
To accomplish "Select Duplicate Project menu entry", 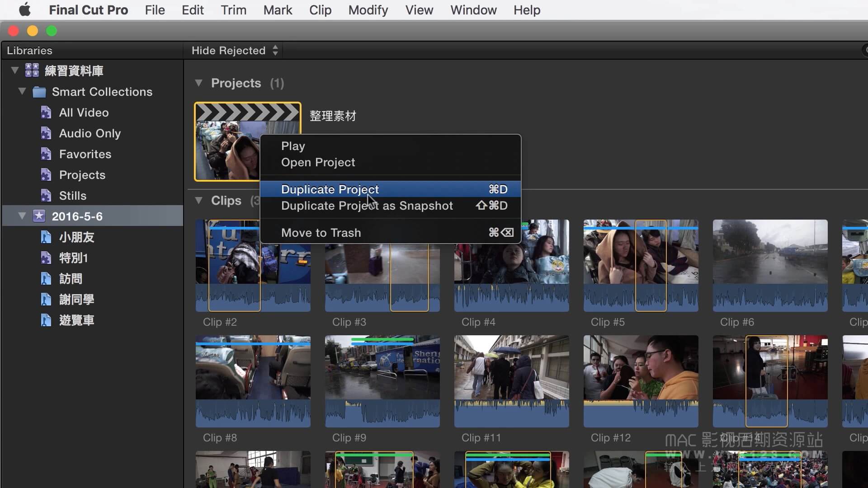I will pos(391,189).
